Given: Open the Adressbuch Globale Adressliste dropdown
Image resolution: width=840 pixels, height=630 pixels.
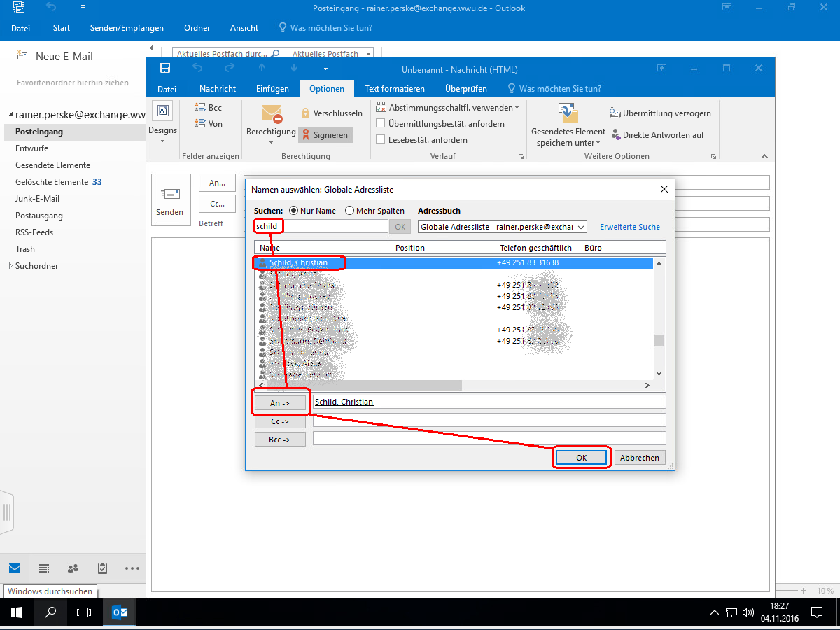Looking at the screenshot, I should 502,227.
